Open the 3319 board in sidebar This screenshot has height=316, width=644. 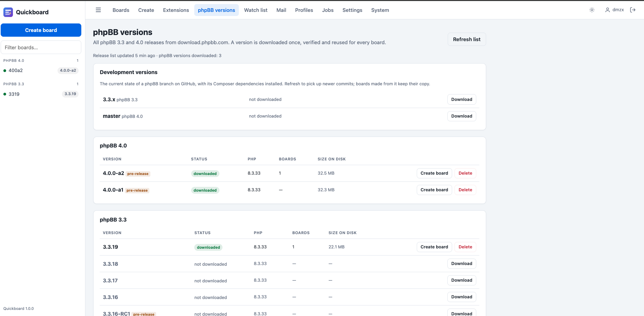41,94
